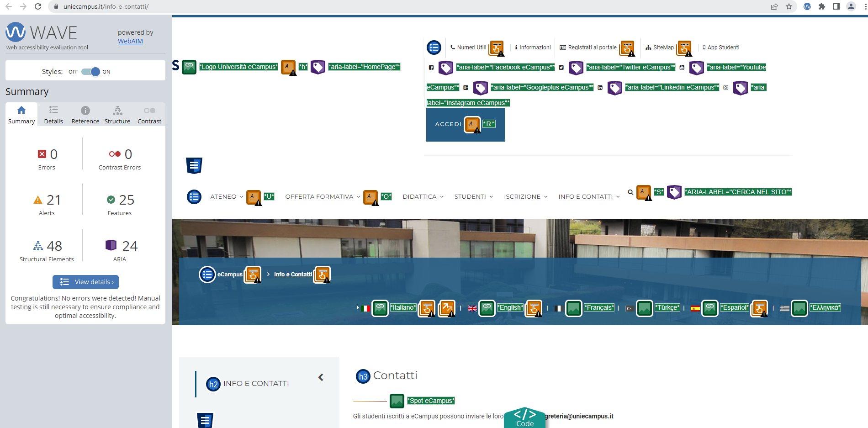Image resolution: width=868 pixels, height=428 pixels.
Task: Expand the ATENEO menu
Action: coord(227,197)
